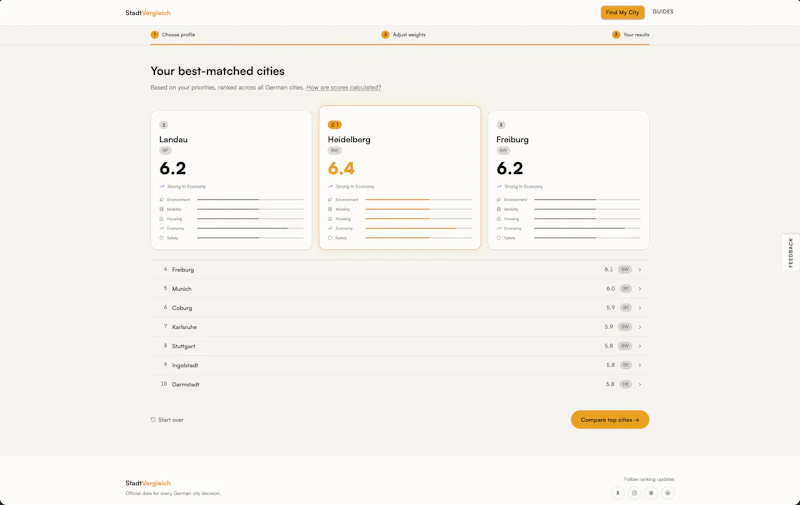Click Heidelberg's Economy score bar
Screen dimensions: 800x505
[x=419, y=229]
